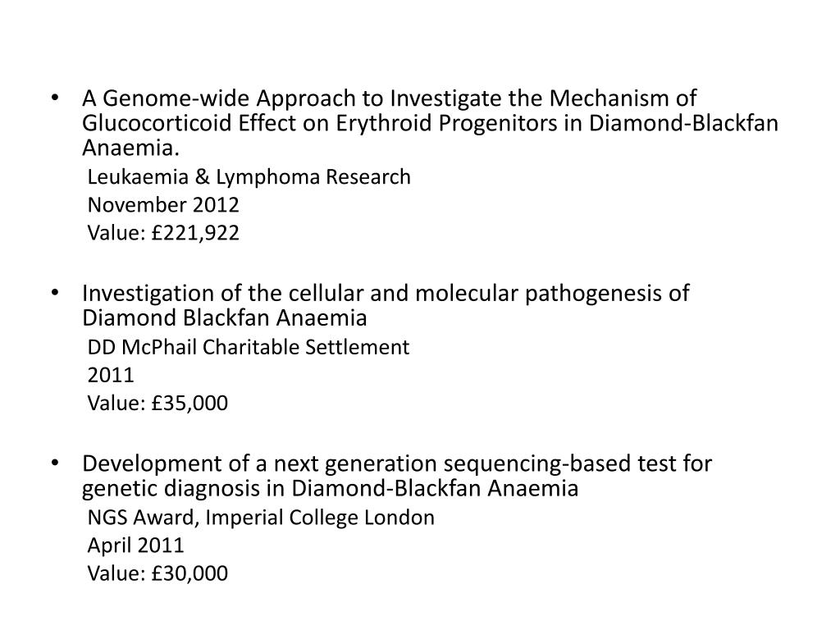
Task: Click the second bullet point marker
Action: 54,293
